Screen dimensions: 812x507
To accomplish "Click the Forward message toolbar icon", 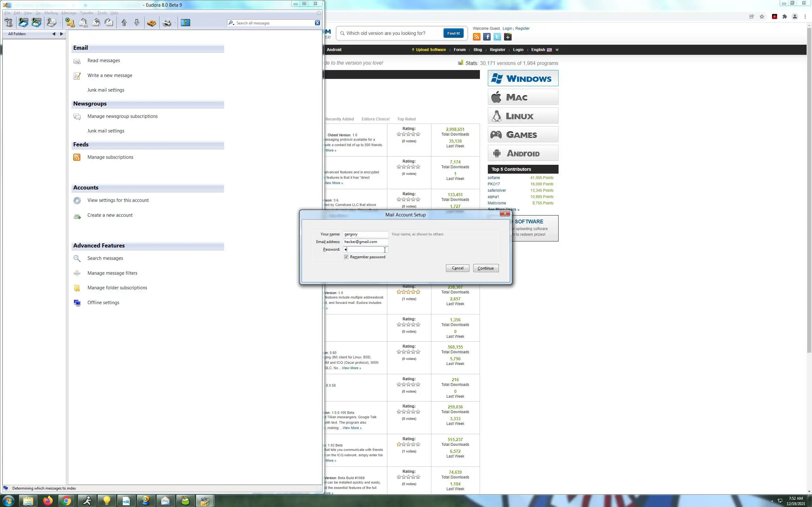I will (x=109, y=23).
